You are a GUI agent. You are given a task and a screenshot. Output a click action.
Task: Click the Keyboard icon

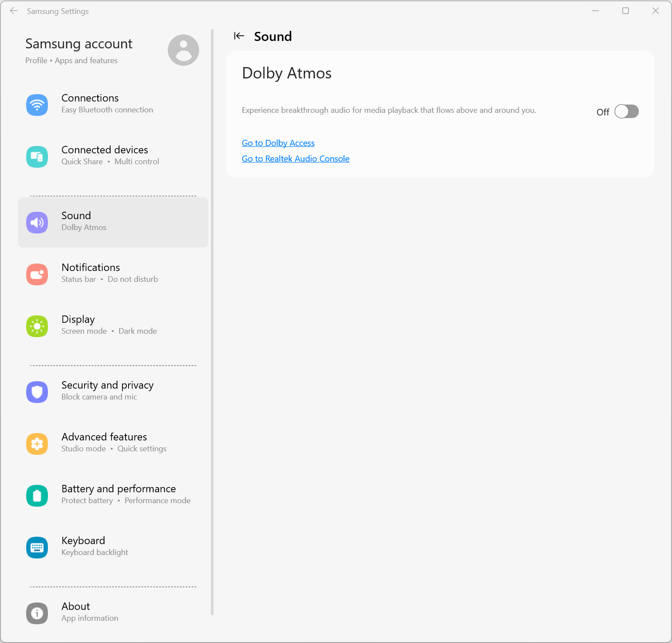point(37,548)
